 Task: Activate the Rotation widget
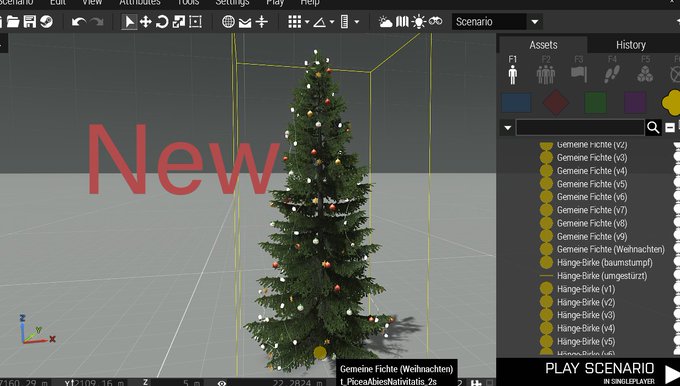click(x=162, y=22)
